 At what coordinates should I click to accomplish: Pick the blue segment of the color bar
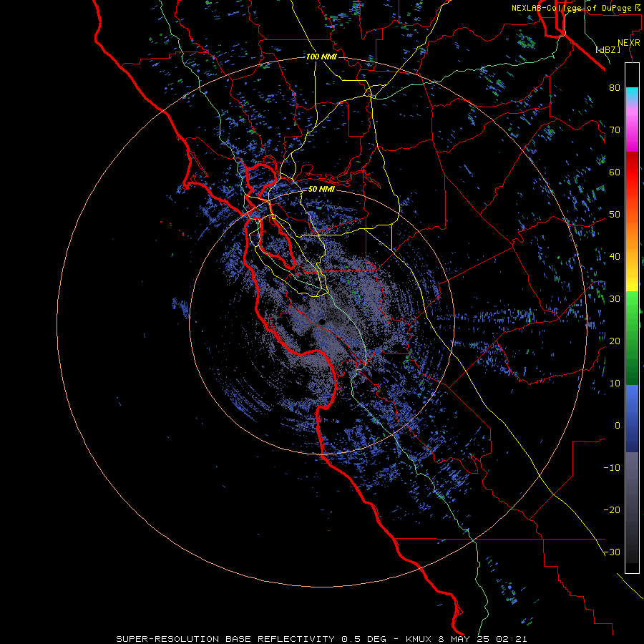(x=632, y=419)
